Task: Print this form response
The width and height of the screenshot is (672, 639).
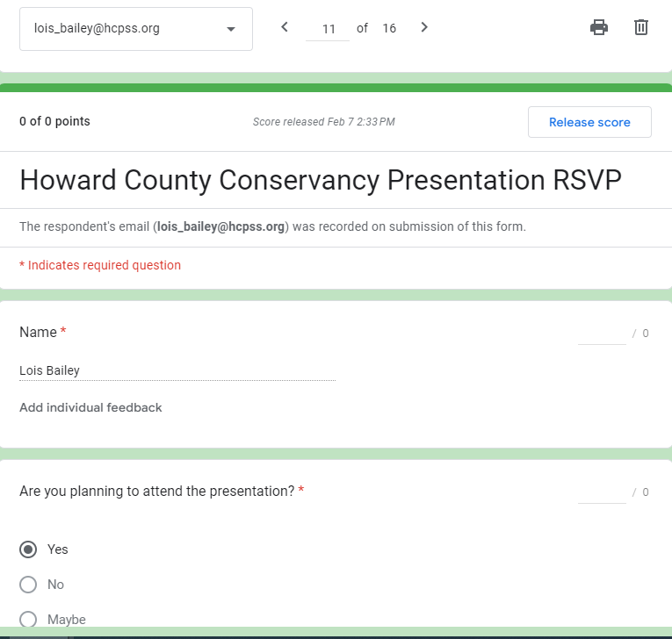Action: 599,27
